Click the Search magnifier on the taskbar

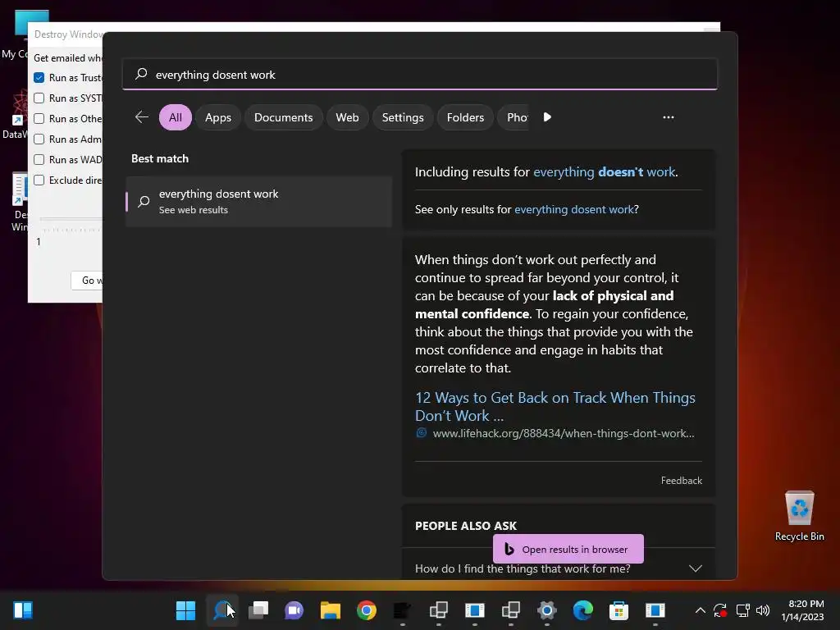(221, 610)
